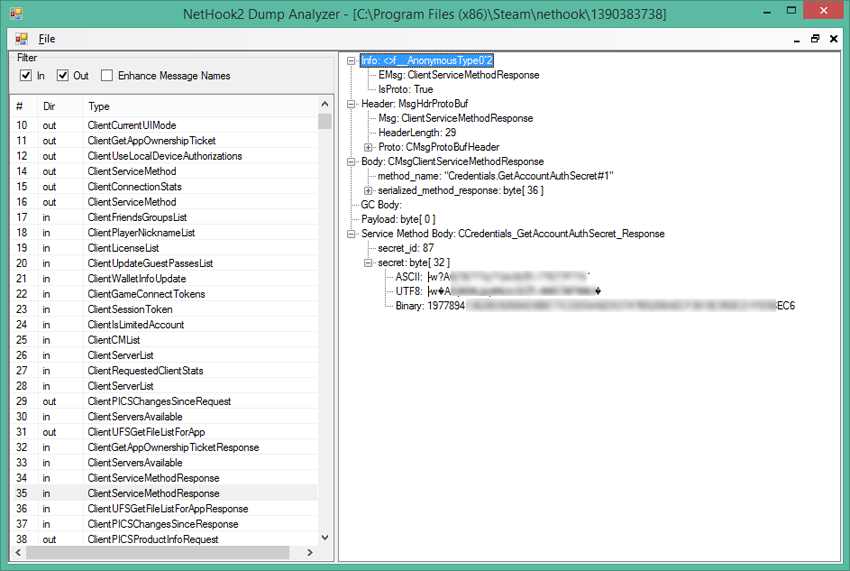This screenshot has width=850, height=571.
Task: Select row 25 ClientCMList
Action: point(164,340)
